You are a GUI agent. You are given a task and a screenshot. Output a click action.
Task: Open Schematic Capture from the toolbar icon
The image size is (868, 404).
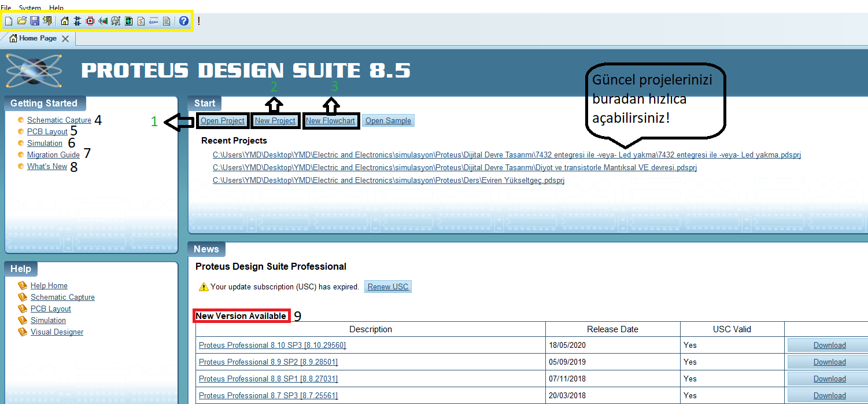(77, 21)
